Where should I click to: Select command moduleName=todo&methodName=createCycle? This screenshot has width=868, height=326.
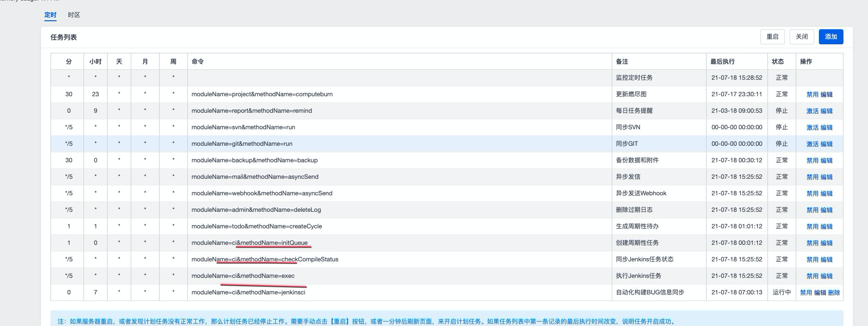257,226
